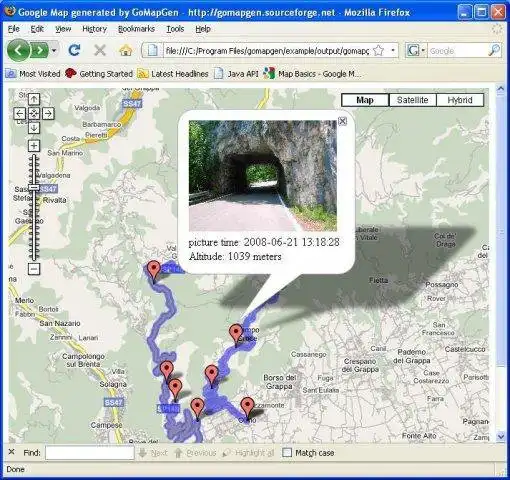This screenshot has width=510, height=480.
Task: Pan the map right with arrow
Action: [x=48, y=113]
